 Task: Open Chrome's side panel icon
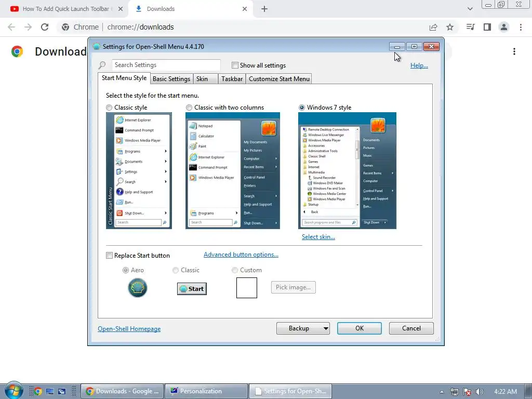point(487,27)
